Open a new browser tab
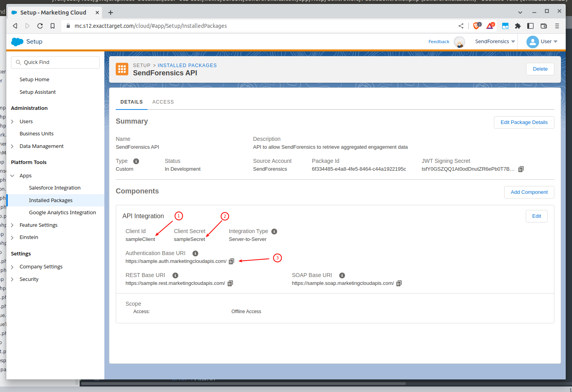 pos(111,13)
